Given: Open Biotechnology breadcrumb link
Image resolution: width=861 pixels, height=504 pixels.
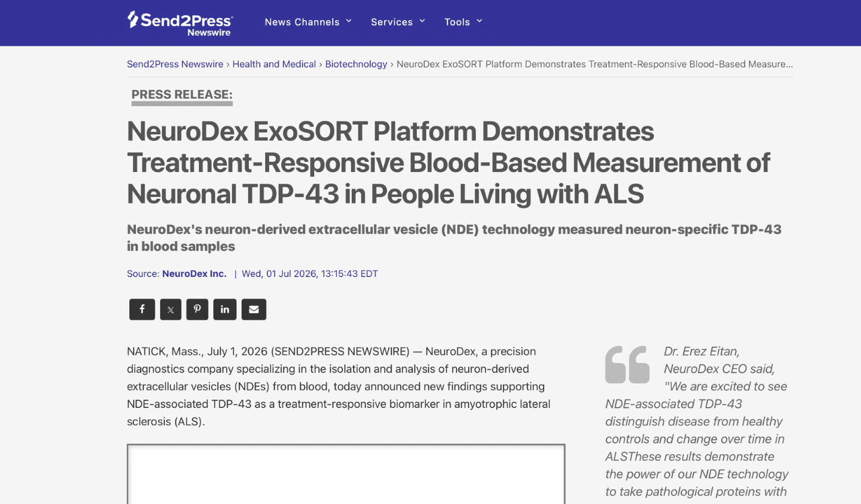Looking at the screenshot, I should 356,64.
